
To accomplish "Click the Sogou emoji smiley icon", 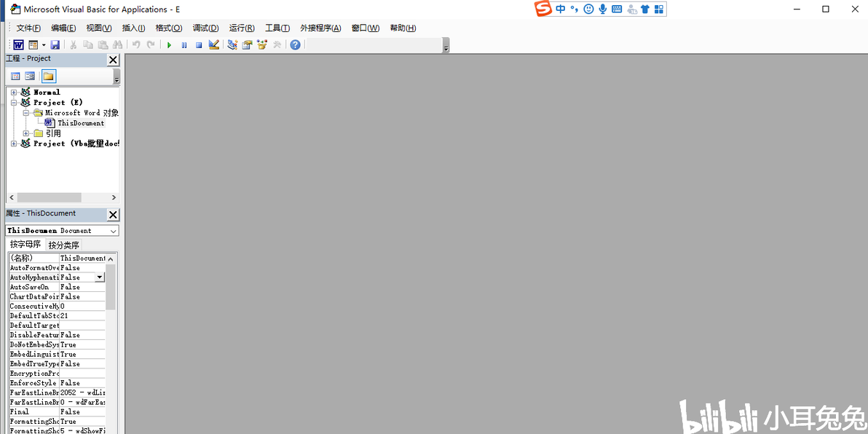I will pyautogui.click(x=588, y=9).
